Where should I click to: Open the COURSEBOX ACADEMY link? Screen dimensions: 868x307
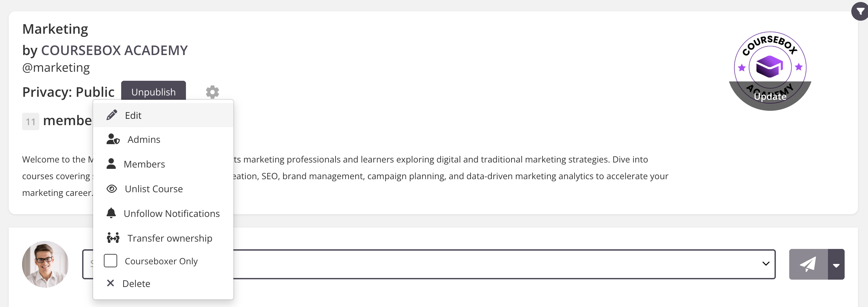pos(114,50)
